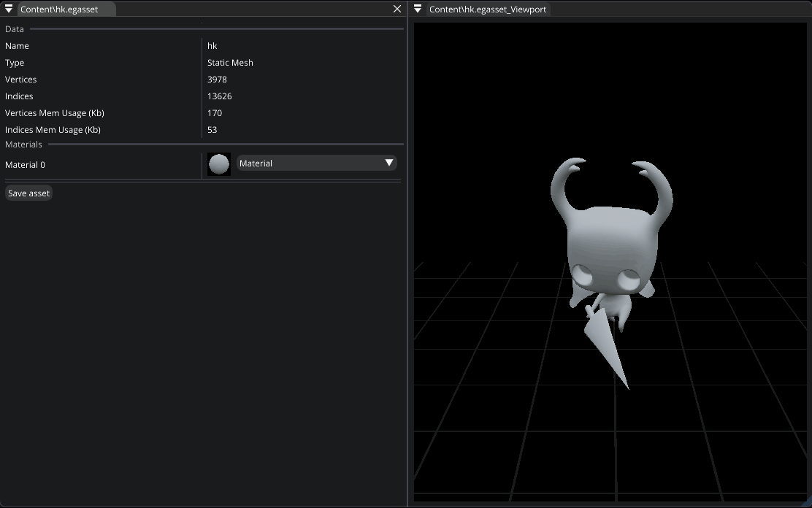Open the hk.egasset_Viewport panel dropdown triangle

[x=418, y=9]
